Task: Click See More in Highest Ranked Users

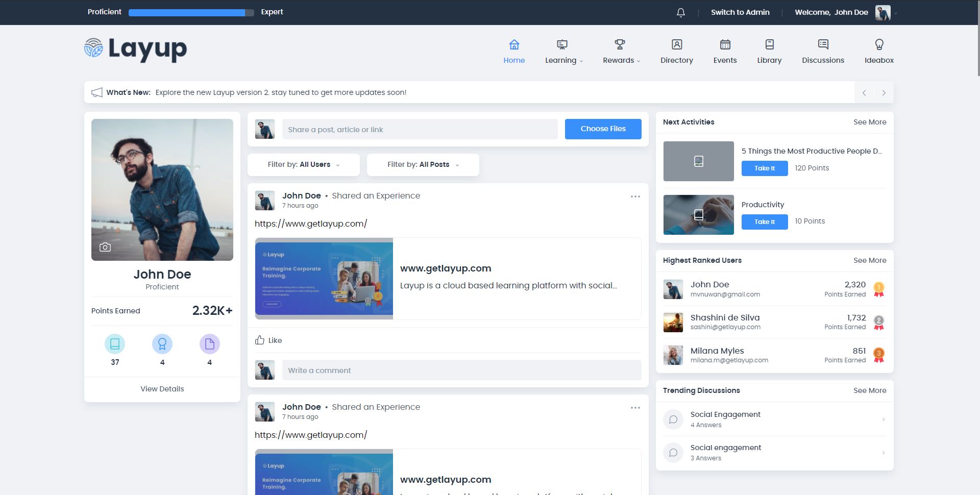Action: click(x=870, y=260)
